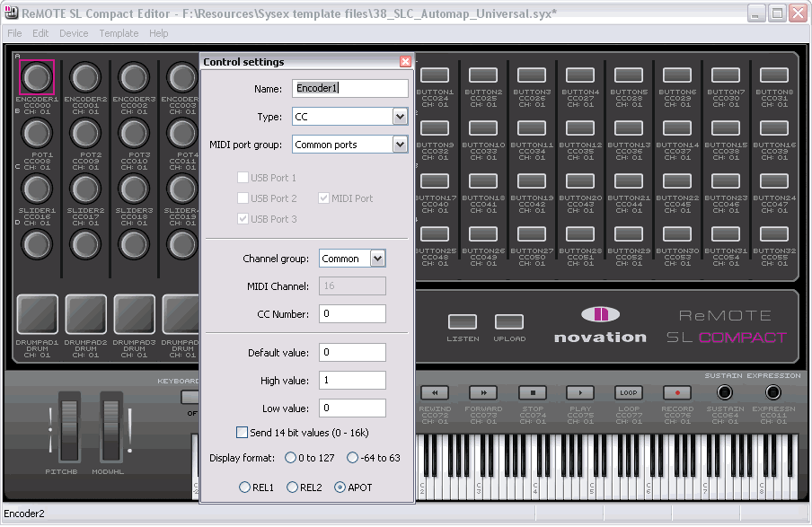Select the APOT radio option

click(340, 487)
